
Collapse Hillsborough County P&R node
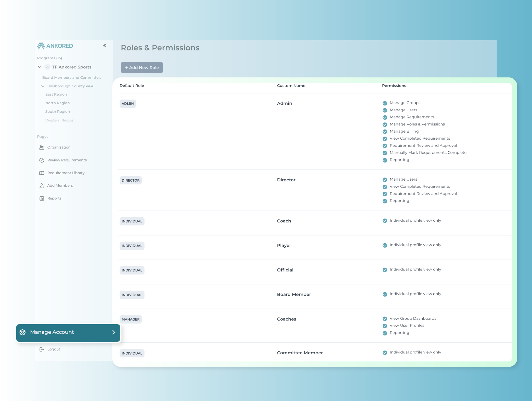click(x=43, y=86)
